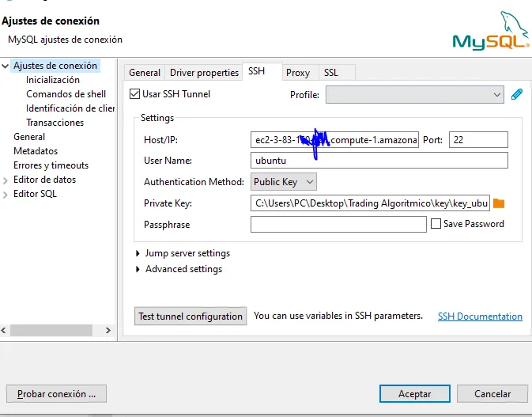Open Identificación de cliente tree item

[70, 108]
